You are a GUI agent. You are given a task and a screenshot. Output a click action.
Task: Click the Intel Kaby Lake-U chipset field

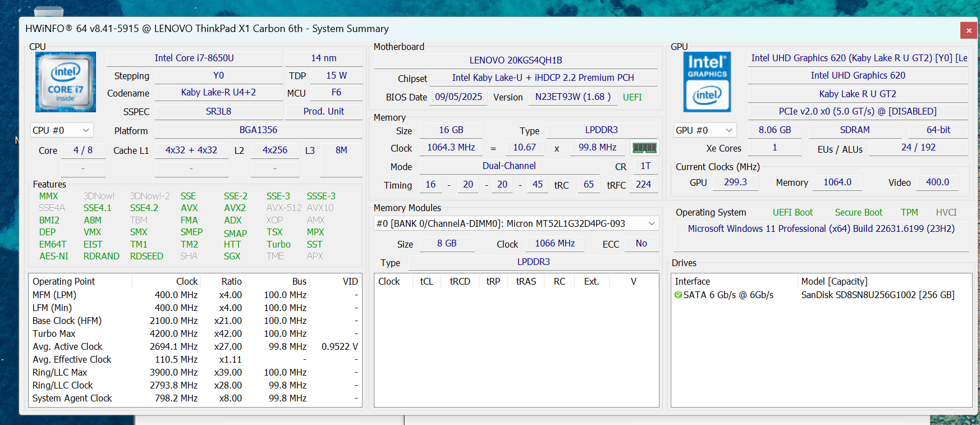543,77
